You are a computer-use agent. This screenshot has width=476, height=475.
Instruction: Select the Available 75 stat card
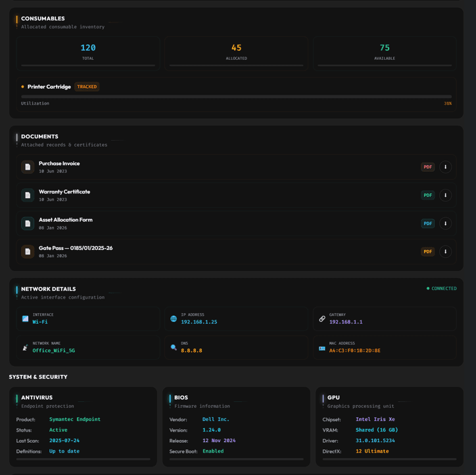[x=385, y=53]
